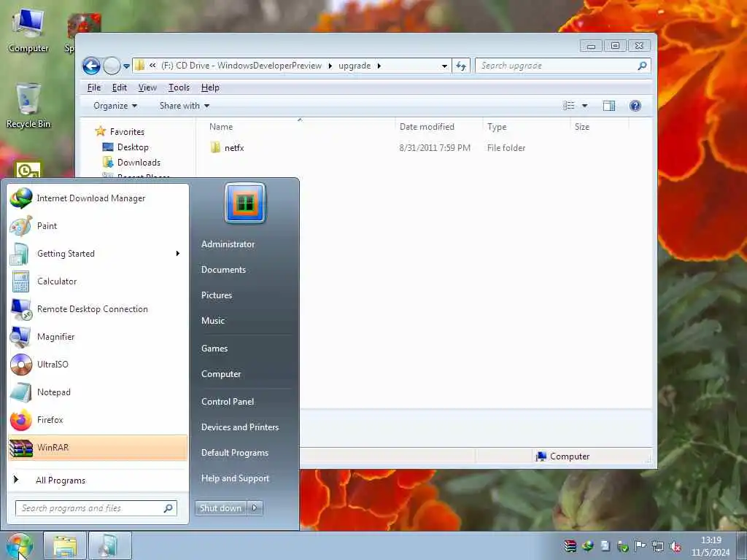The height and width of the screenshot is (560, 747).
Task: Open address bar history dropdown
Action: 444,66
